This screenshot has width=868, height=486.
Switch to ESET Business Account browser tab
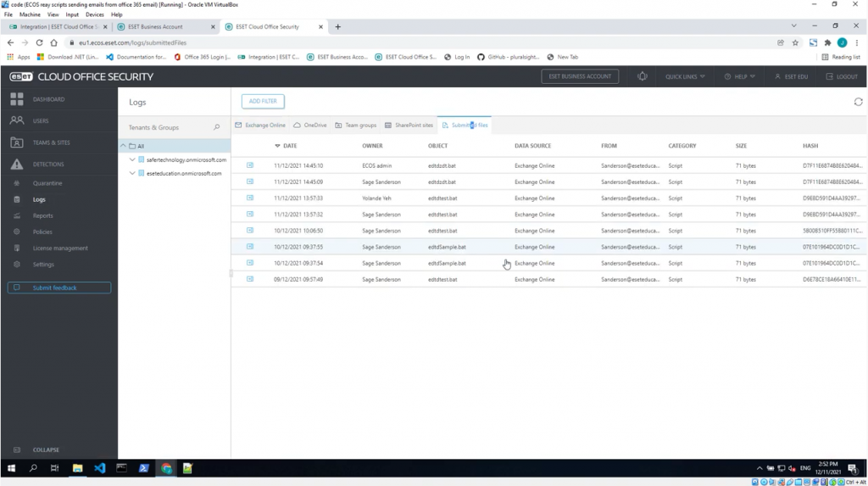point(166,26)
